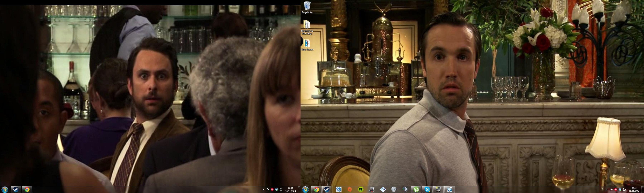This screenshot has height=193, width=644.
Task: Open EN language indicator on right taskbar
Action: [x=602, y=189]
